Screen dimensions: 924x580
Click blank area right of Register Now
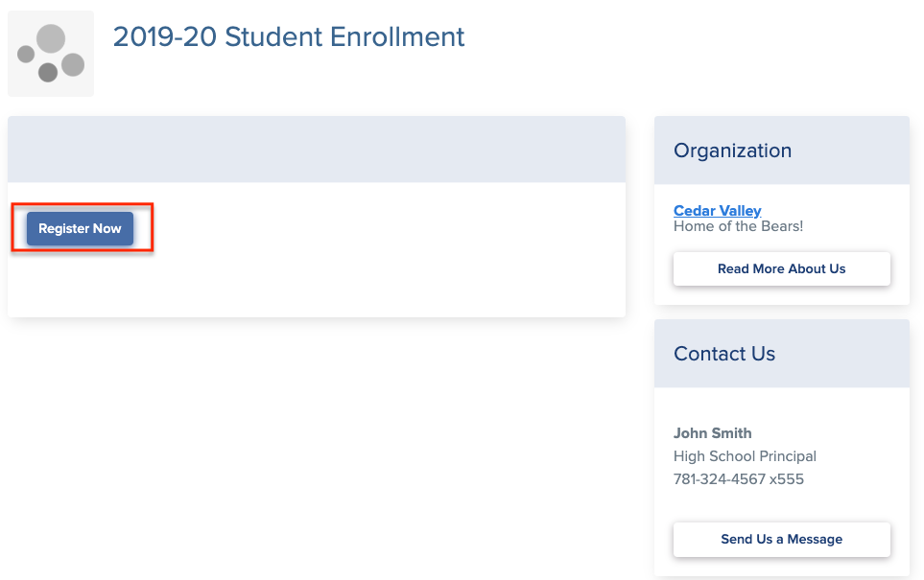coord(384,230)
